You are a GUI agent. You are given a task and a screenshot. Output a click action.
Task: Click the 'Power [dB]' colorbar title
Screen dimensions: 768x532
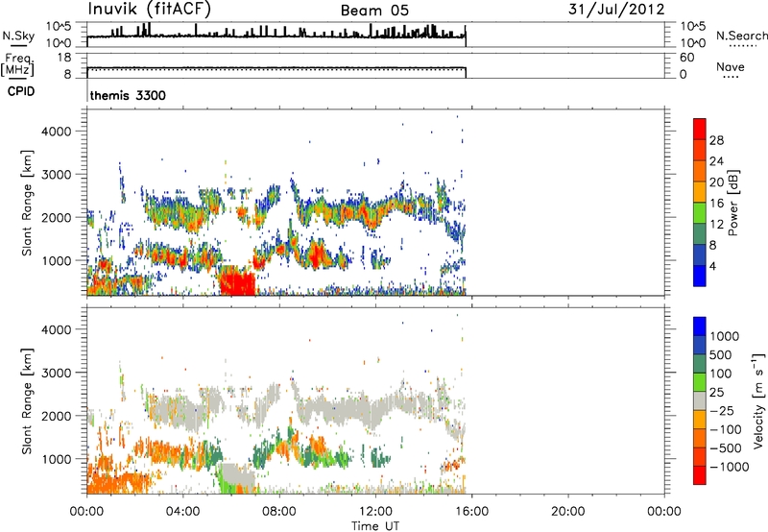(x=732, y=203)
